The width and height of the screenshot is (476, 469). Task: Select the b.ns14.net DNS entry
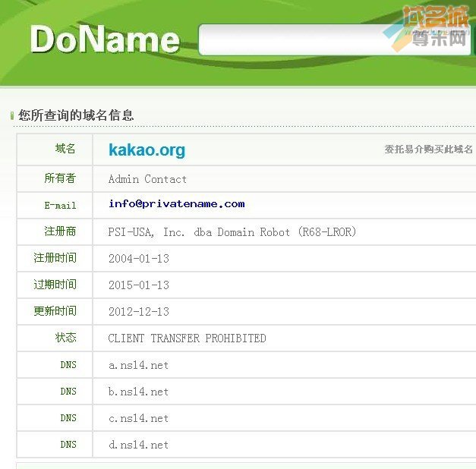[138, 392]
